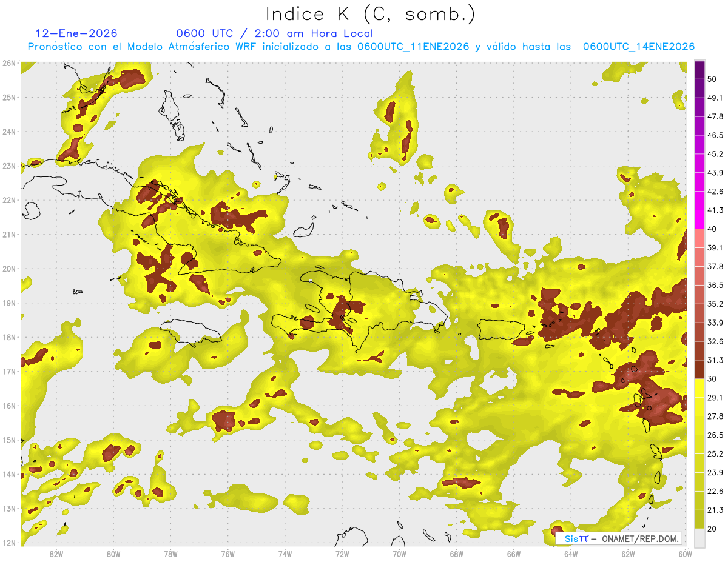728x562 pixels.
Task: Click the color bar value '40'
Action: pyautogui.click(x=712, y=229)
